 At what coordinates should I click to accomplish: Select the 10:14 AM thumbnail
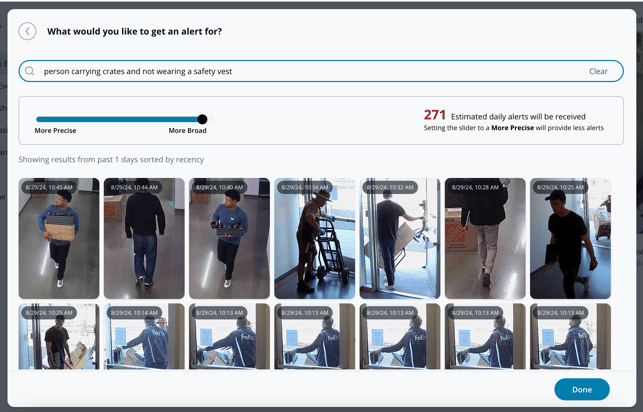[144, 337]
